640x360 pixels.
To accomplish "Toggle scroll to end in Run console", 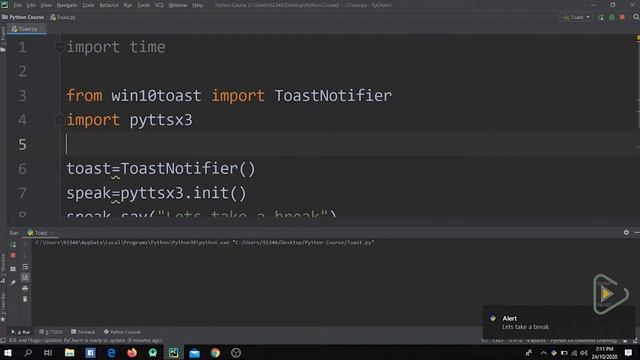I will coord(25,278).
